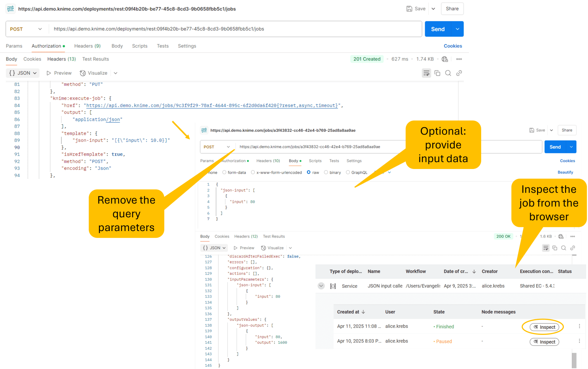
Task: Open the Headers (13) response tab
Action: click(x=62, y=59)
